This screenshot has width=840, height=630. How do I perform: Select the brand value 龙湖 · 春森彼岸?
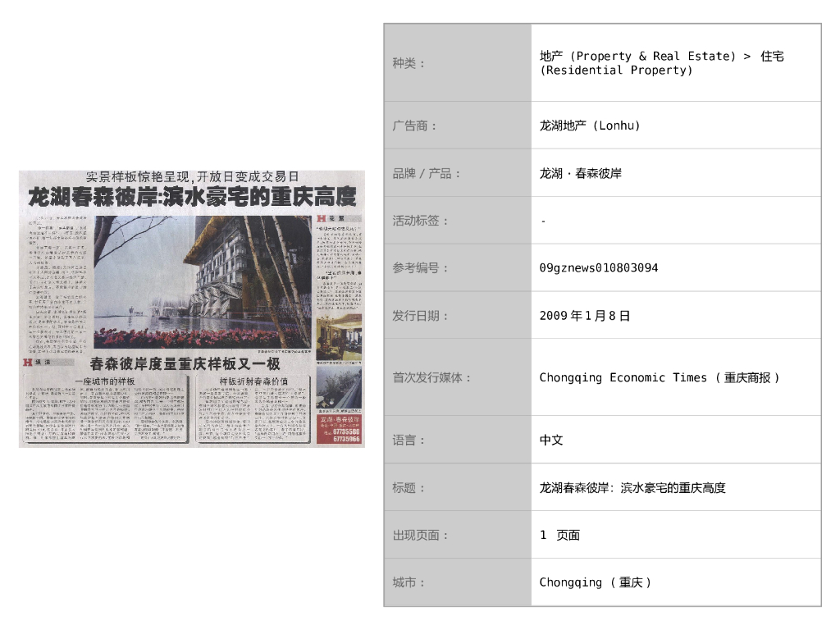coord(580,174)
